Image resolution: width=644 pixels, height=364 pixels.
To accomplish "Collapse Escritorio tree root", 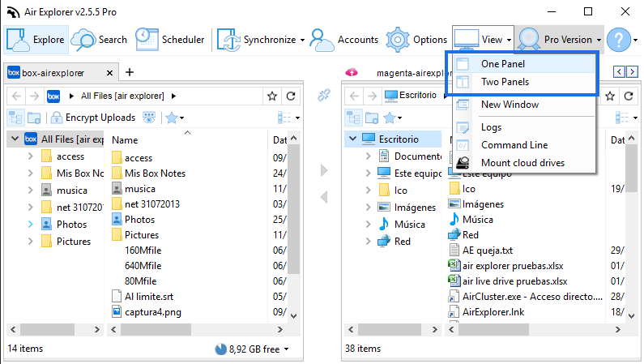I will 352,139.
